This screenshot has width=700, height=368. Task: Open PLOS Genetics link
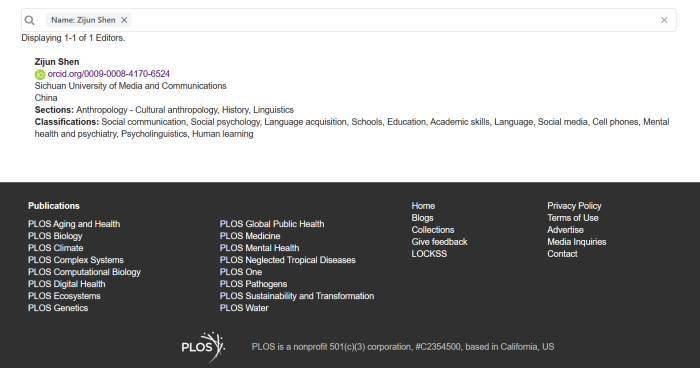pyautogui.click(x=58, y=308)
